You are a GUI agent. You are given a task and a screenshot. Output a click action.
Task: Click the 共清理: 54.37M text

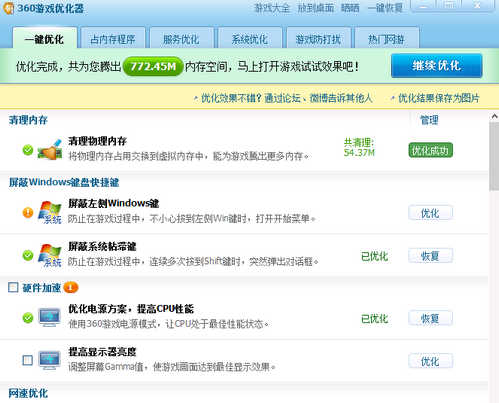coord(359,148)
